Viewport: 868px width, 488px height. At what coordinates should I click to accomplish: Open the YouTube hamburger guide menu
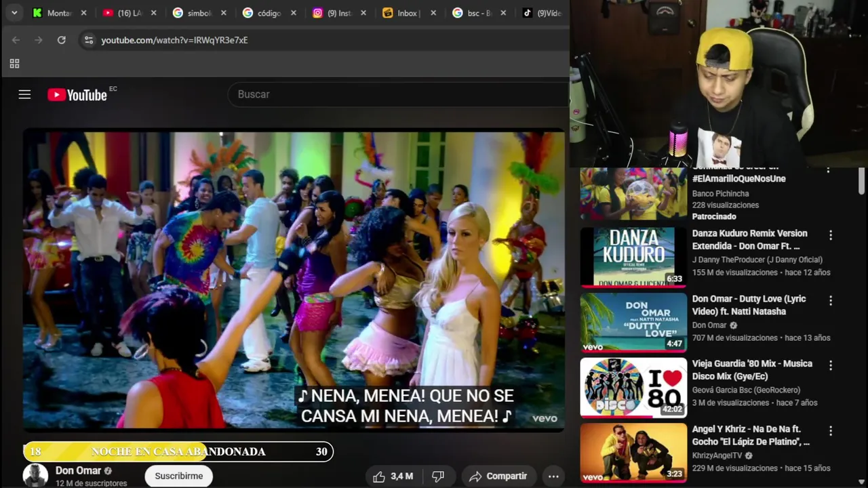pos(24,94)
